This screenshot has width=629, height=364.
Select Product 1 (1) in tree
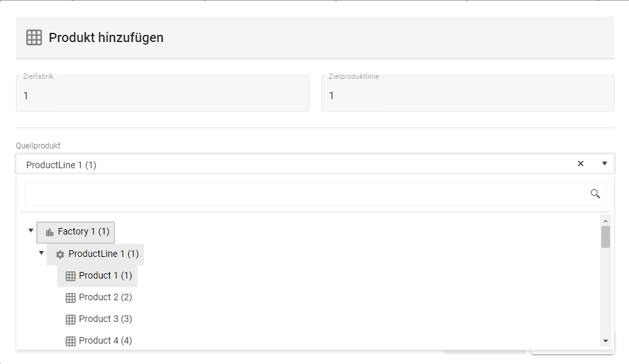pyautogui.click(x=105, y=275)
